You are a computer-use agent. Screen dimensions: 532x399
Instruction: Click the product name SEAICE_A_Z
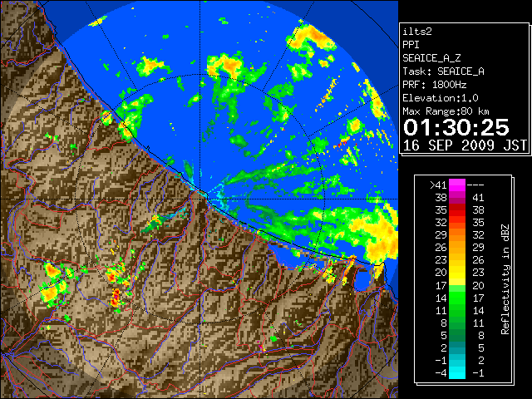pos(431,58)
